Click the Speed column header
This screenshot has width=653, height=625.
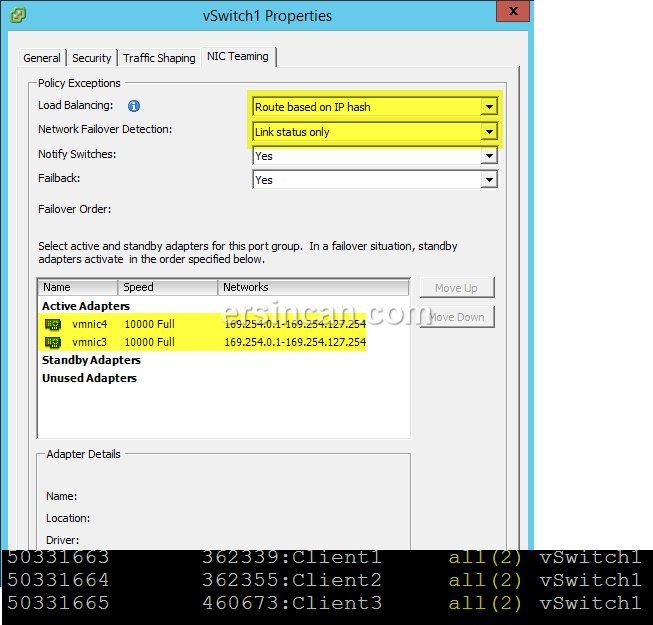(168, 287)
